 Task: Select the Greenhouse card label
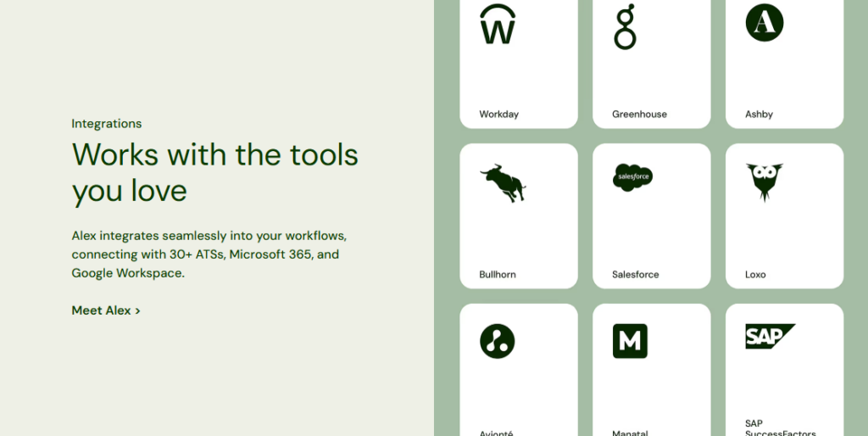(639, 115)
